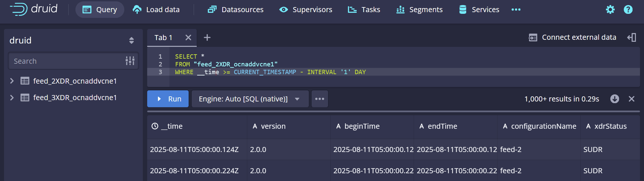This screenshot has width=644, height=181.
Task: Expand the feed_2XDR_ocnaddvcne1 datasource
Action: click(x=12, y=81)
